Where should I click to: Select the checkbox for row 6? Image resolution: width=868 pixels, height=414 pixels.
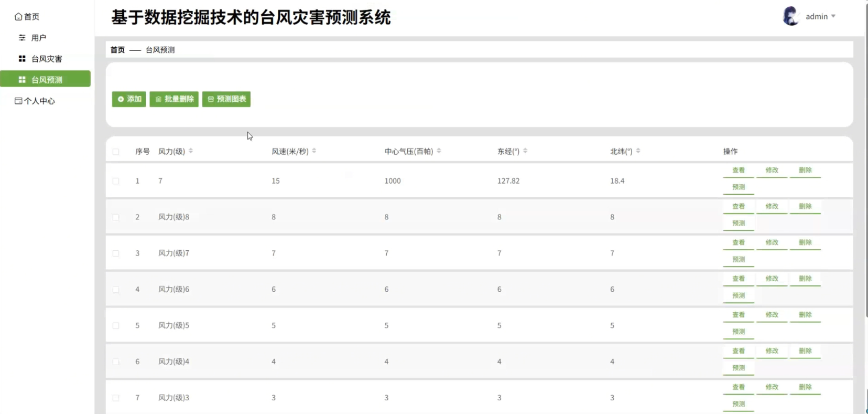tap(116, 362)
